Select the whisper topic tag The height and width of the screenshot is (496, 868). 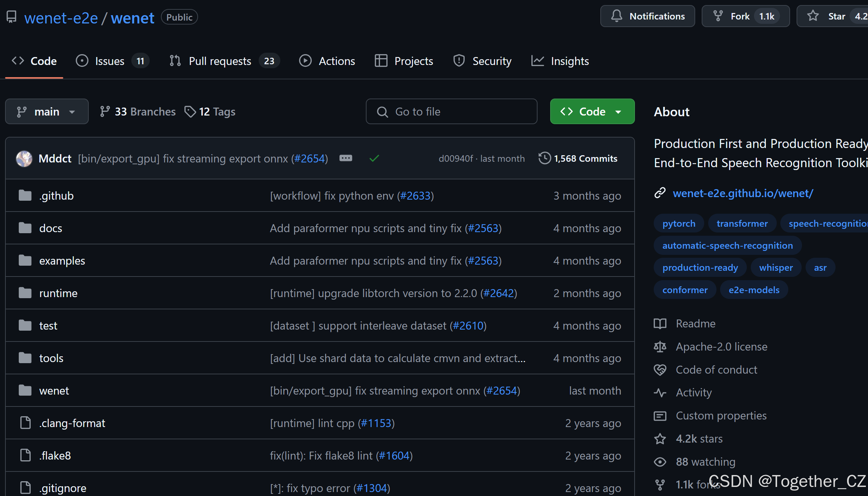(x=776, y=267)
